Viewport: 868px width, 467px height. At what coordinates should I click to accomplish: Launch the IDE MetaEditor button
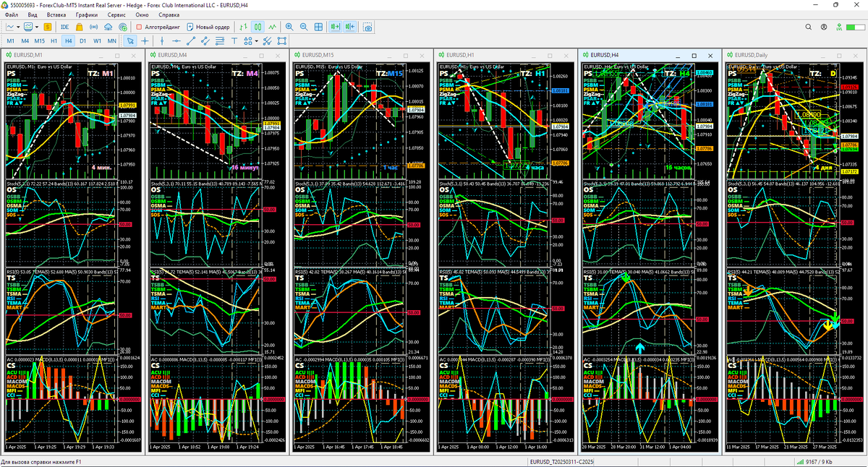(x=65, y=27)
